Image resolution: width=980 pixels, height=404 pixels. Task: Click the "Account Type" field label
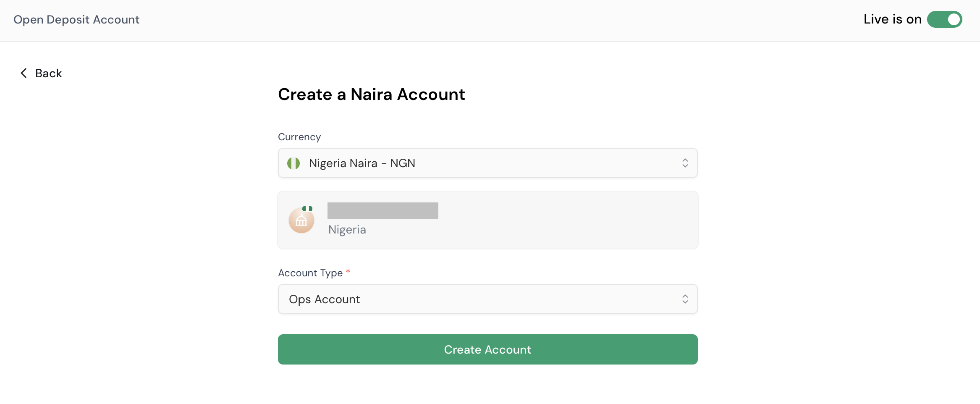point(310,273)
